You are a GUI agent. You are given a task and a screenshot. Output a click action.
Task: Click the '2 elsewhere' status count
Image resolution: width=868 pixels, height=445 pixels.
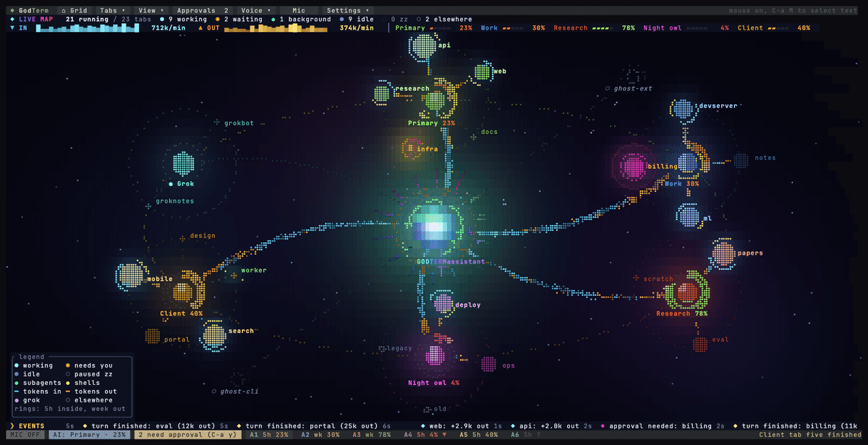445,20
